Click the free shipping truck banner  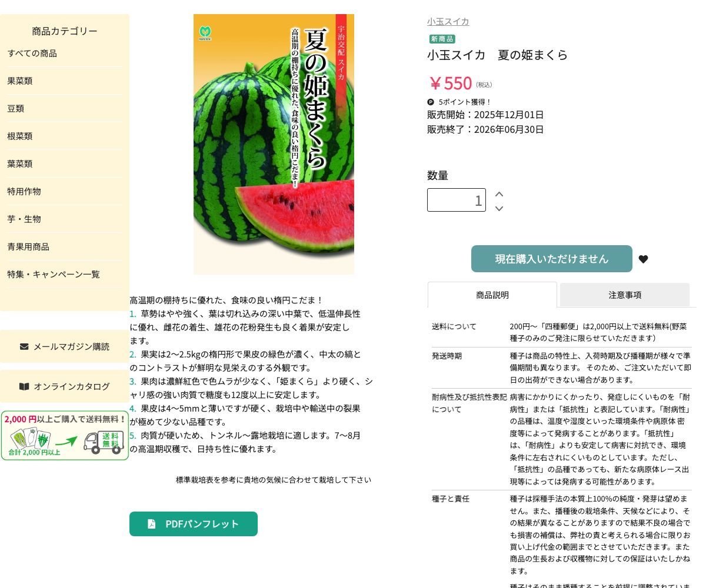(x=65, y=435)
